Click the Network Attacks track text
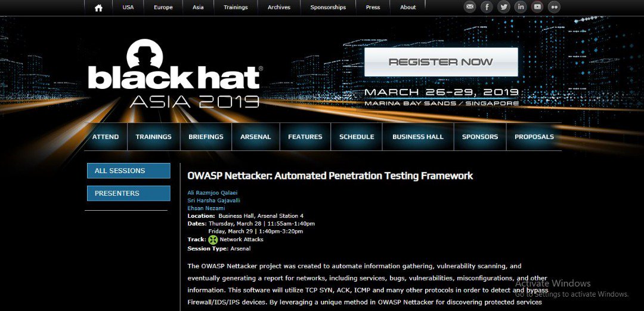The width and height of the screenshot is (644, 311). coord(241,239)
